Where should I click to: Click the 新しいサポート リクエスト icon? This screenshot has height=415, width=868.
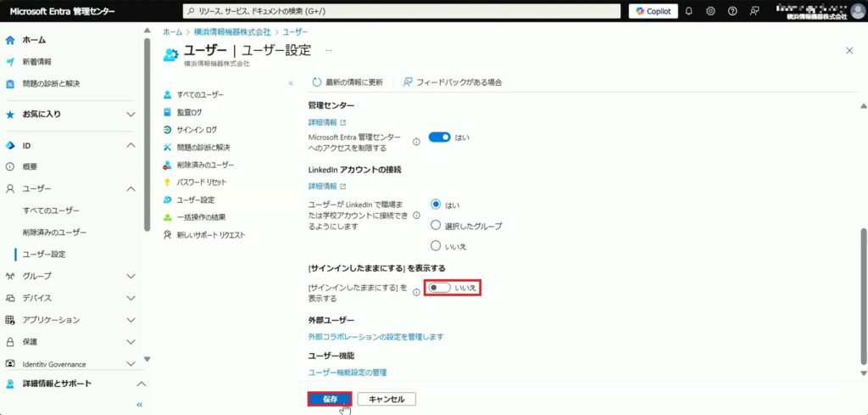[168, 235]
